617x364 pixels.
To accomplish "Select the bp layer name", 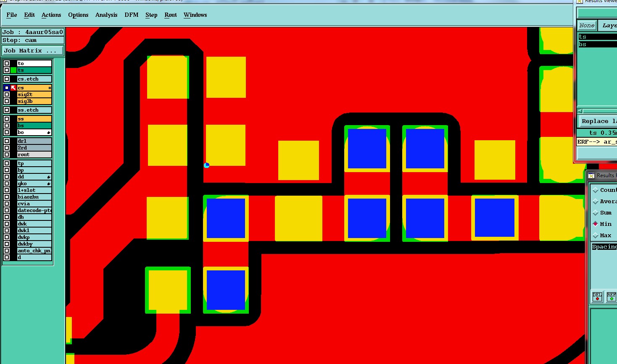I will 34,170.
